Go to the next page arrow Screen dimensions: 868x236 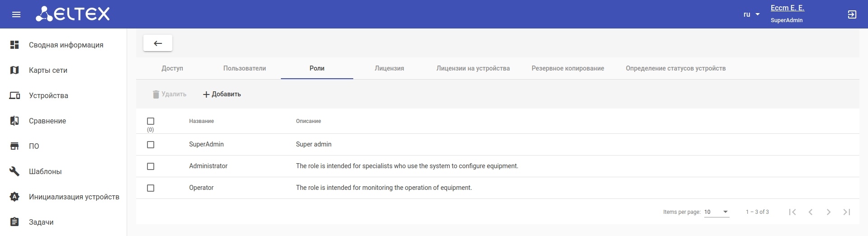tap(828, 212)
